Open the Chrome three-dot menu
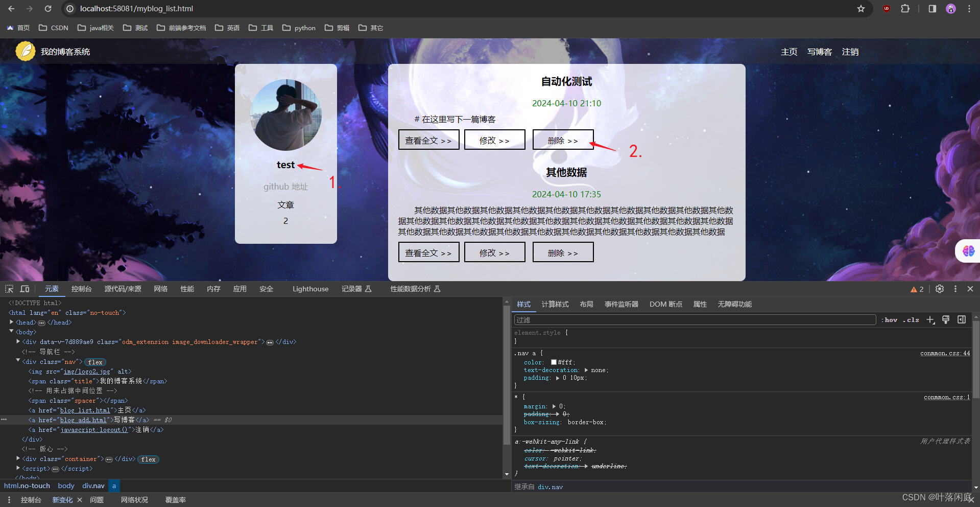Screen dimensions: 980x507 pyautogui.click(x=969, y=9)
